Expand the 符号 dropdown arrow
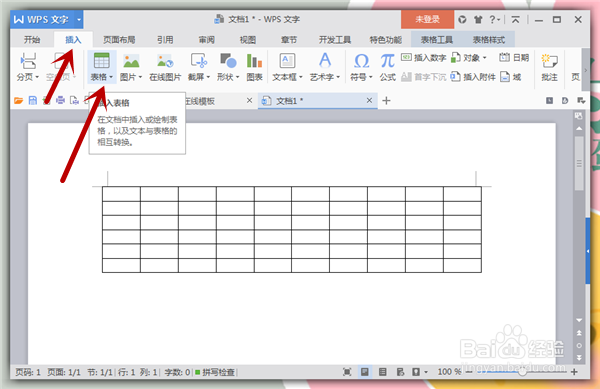Image resolution: width=600 pixels, height=389 pixels. (371, 78)
